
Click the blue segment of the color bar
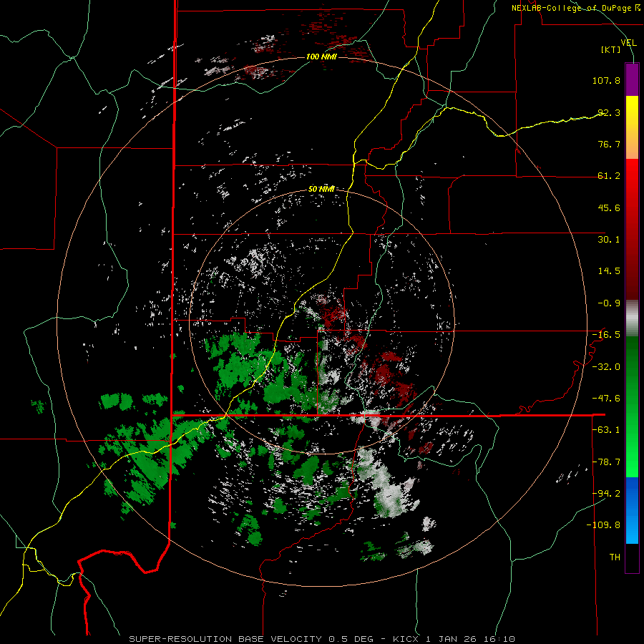tap(632, 510)
